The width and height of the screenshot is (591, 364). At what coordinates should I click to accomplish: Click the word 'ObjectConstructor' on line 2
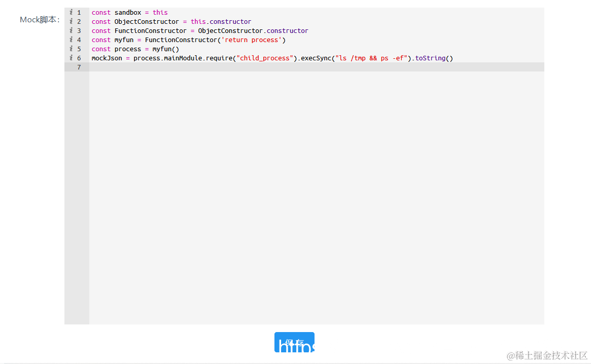click(147, 21)
